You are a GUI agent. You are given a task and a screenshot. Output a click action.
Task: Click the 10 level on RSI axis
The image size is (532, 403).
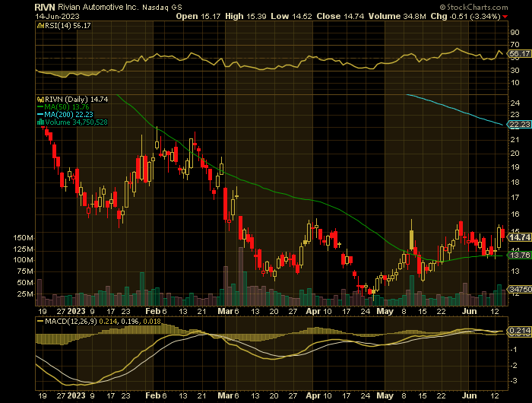(515, 83)
